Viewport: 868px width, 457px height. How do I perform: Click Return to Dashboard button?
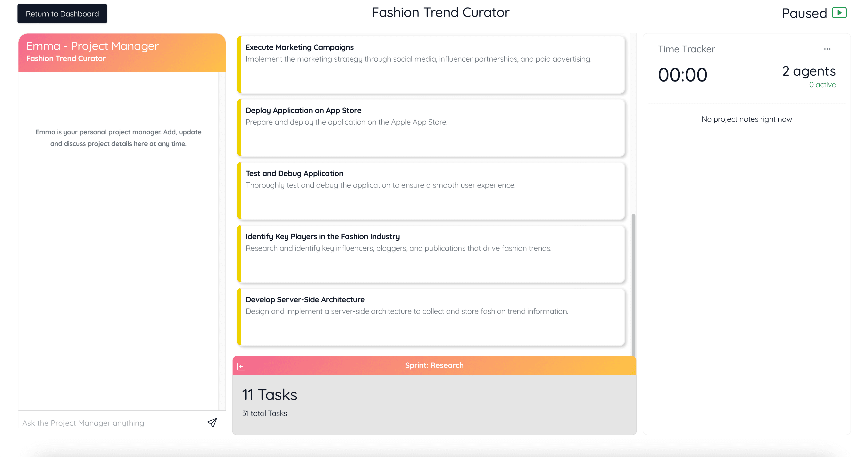pyautogui.click(x=62, y=14)
